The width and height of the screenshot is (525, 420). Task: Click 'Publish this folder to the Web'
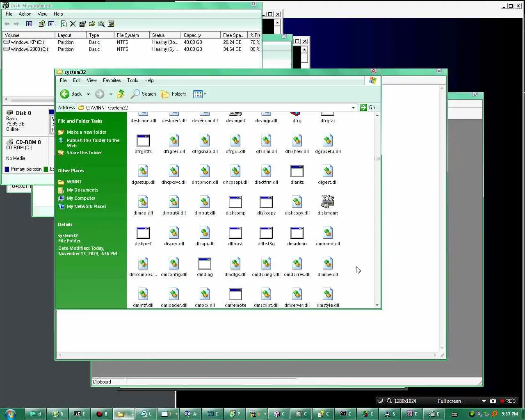tap(93, 143)
